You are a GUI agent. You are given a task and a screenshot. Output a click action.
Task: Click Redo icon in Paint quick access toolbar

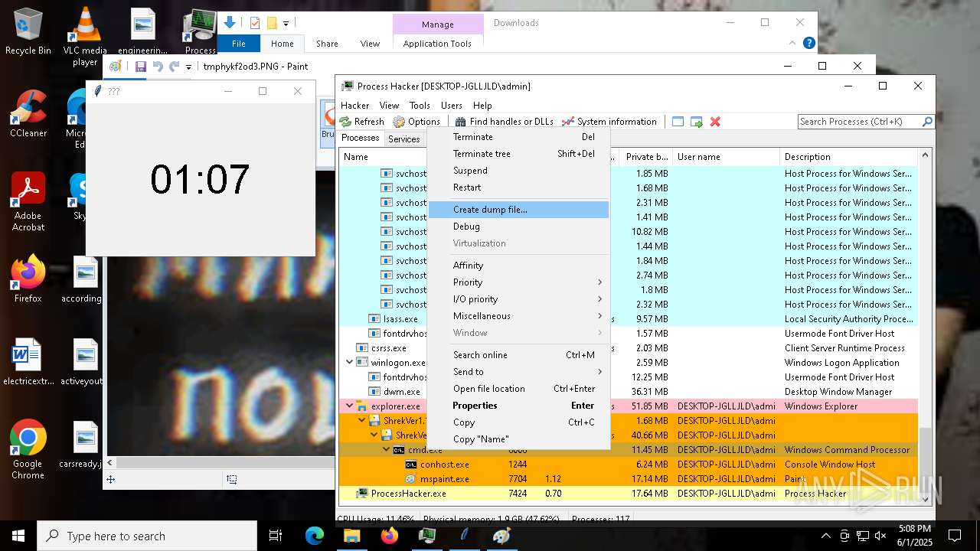[175, 67]
